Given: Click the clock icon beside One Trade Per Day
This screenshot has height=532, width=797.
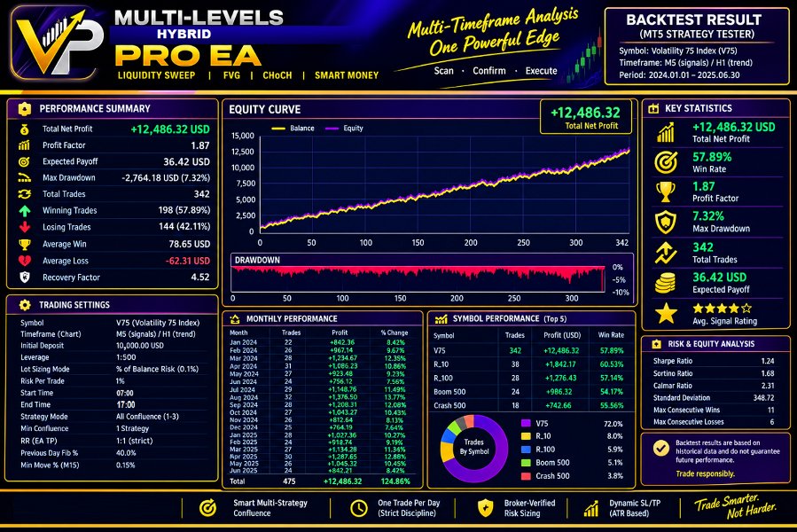Looking at the screenshot, I should (x=359, y=507).
